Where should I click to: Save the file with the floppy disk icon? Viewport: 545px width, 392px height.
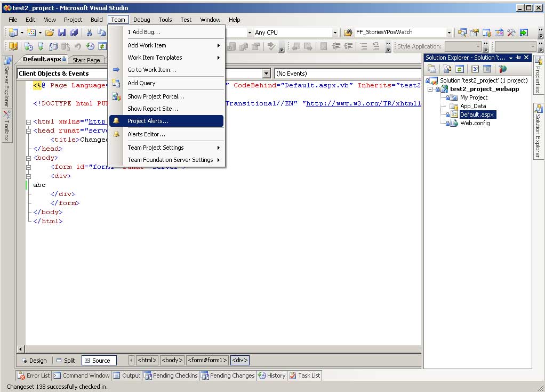(x=62, y=32)
